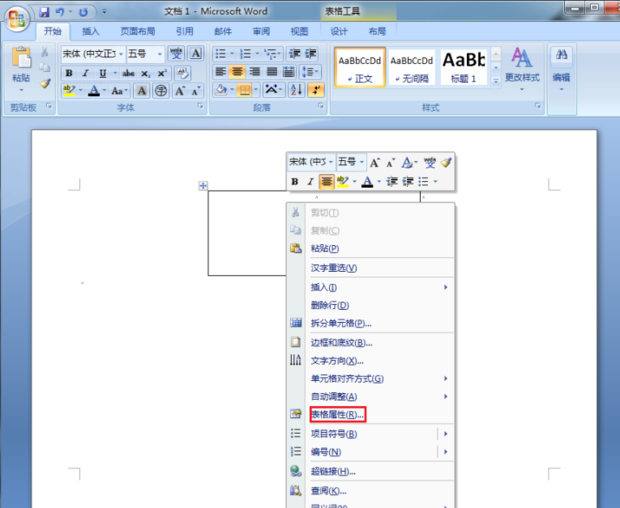Align text left in the ribbon
The width and height of the screenshot is (620, 508).
click(x=221, y=72)
